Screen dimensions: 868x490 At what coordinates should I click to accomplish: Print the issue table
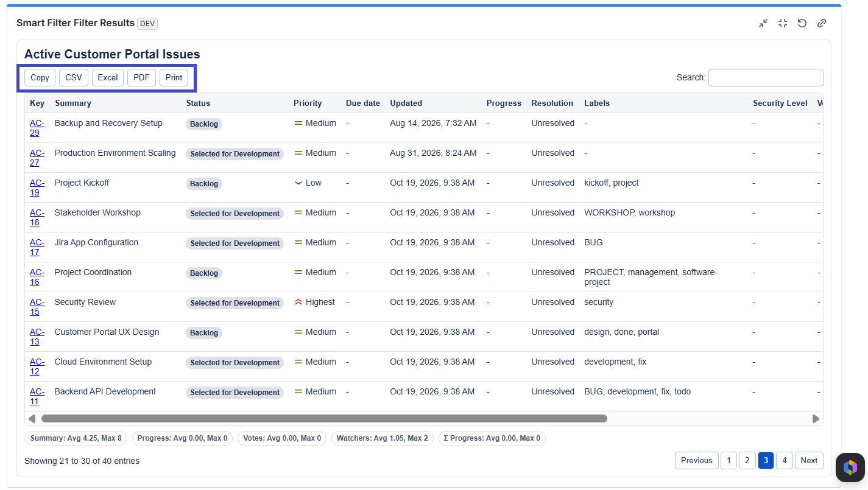(174, 77)
